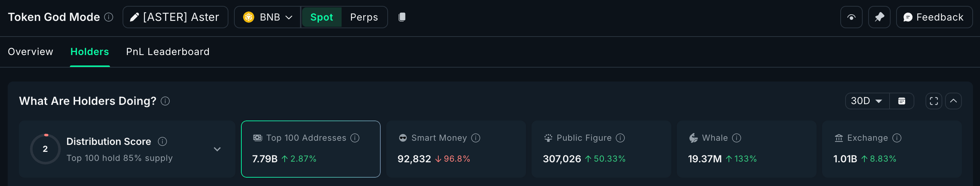The height and width of the screenshot is (186, 980).
Task: Click info icon next to Whale
Action: click(x=737, y=138)
